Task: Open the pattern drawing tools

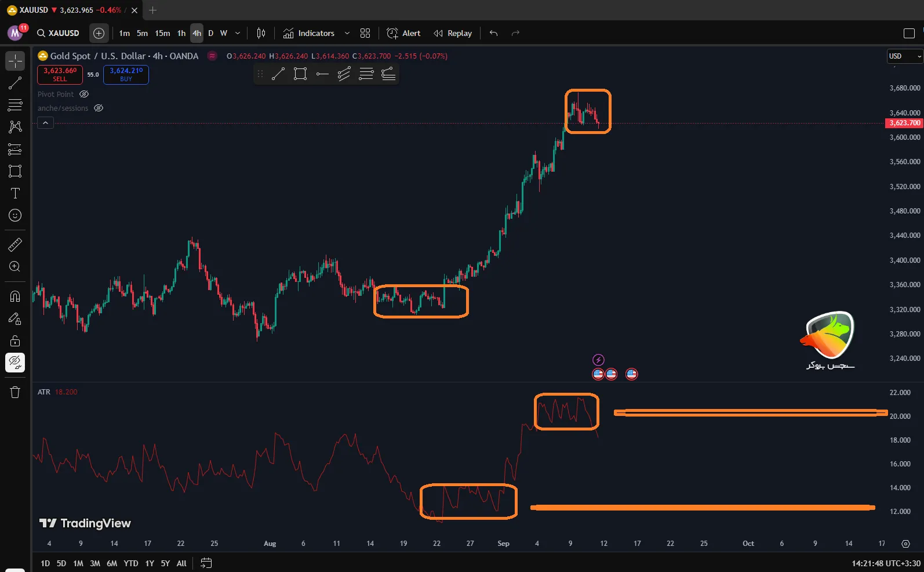Action: click(15, 127)
